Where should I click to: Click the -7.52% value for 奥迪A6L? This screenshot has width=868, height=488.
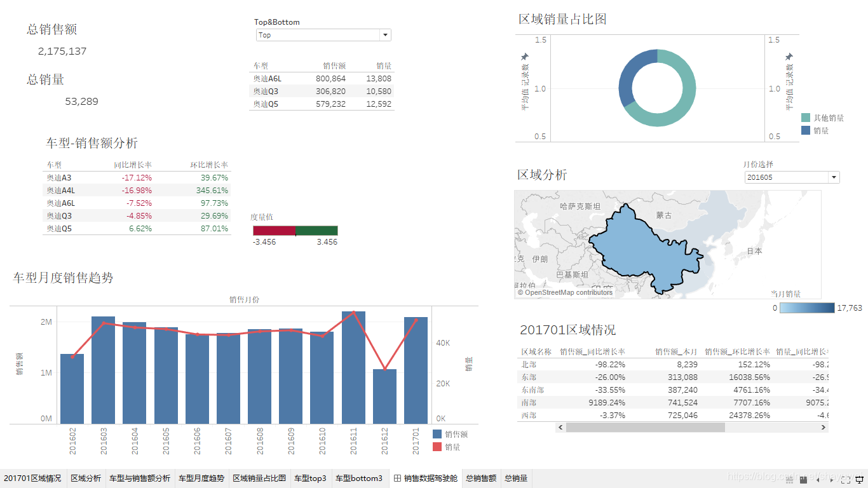click(139, 203)
